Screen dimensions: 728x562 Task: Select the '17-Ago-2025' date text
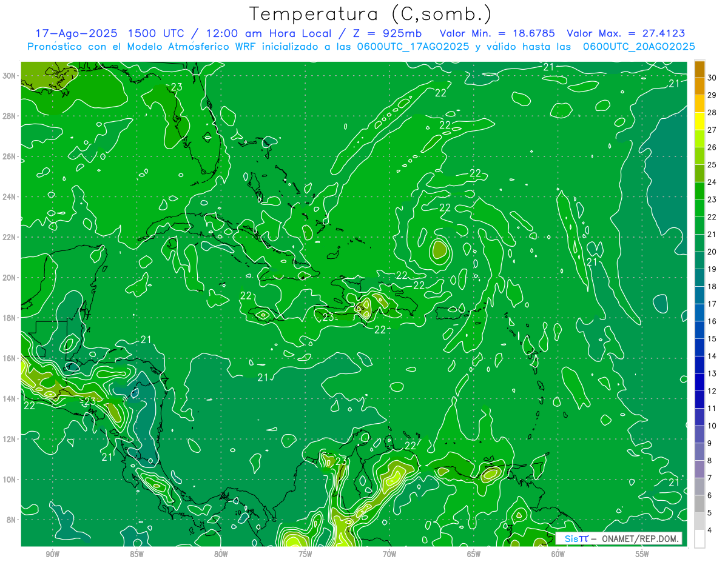click(76, 33)
